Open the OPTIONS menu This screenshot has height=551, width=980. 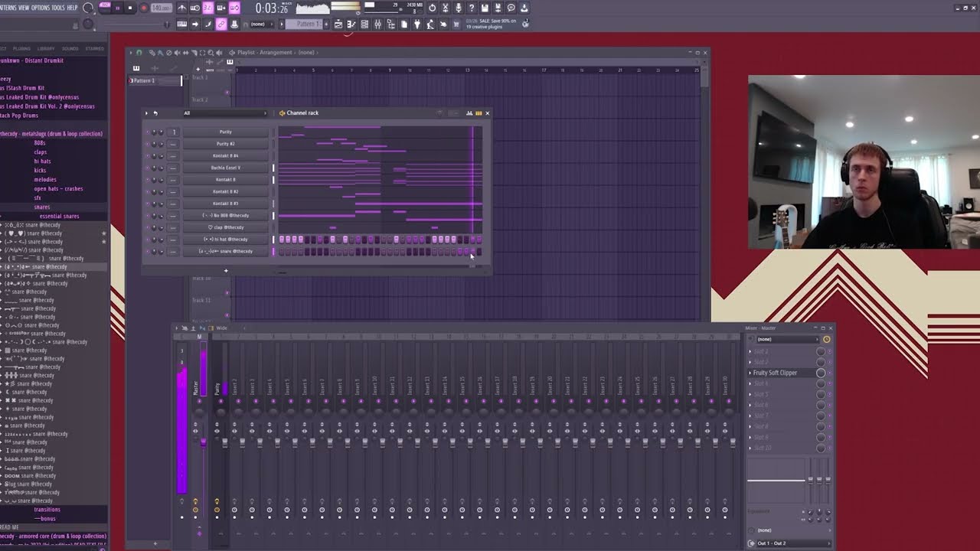pyautogui.click(x=41, y=8)
